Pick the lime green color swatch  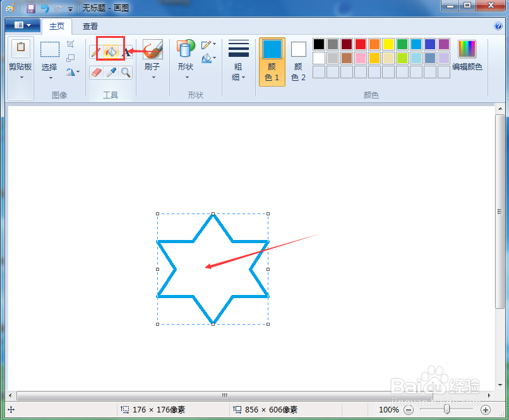click(402, 58)
